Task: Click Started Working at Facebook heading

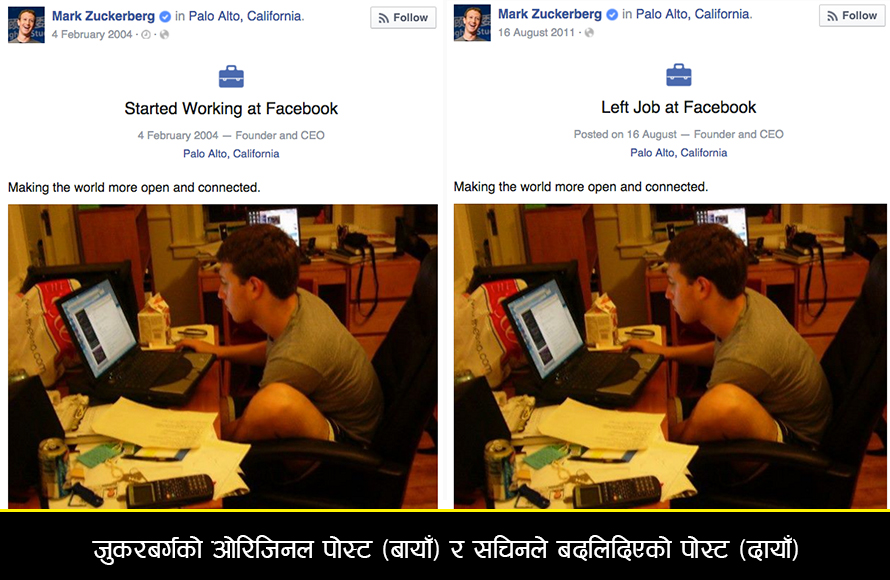Action: [231, 108]
